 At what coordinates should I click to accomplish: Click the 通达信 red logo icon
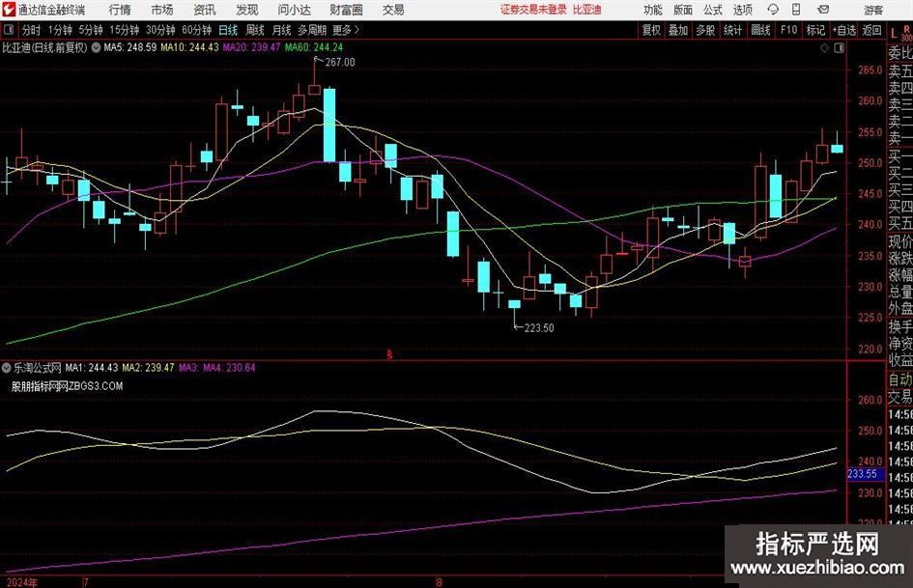(x=9, y=10)
